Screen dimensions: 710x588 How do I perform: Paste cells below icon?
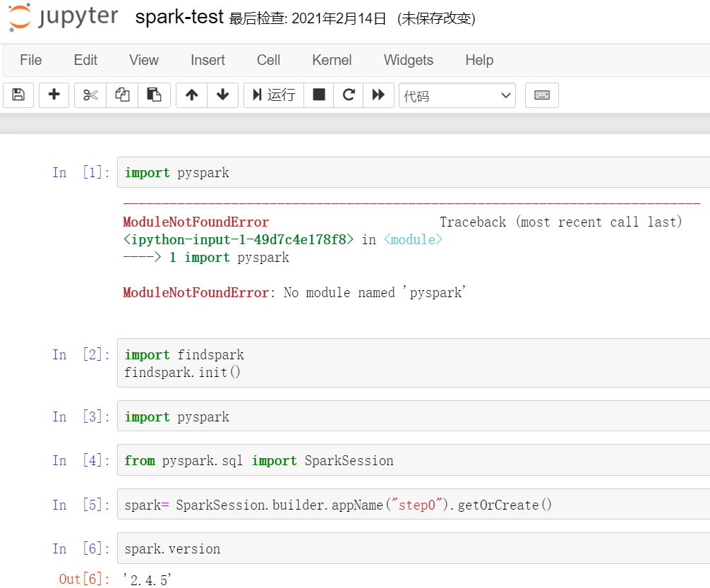click(x=154, y=95)
